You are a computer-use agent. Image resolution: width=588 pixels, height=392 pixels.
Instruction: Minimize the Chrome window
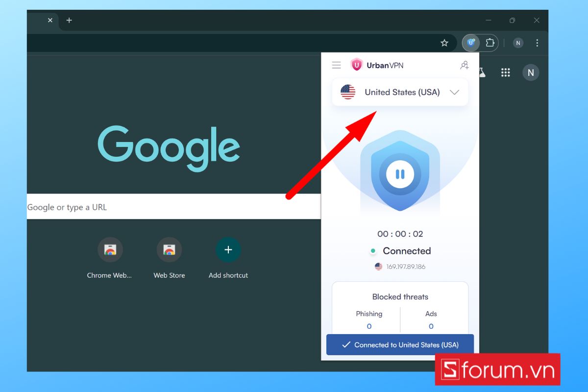tap(489, 20)
